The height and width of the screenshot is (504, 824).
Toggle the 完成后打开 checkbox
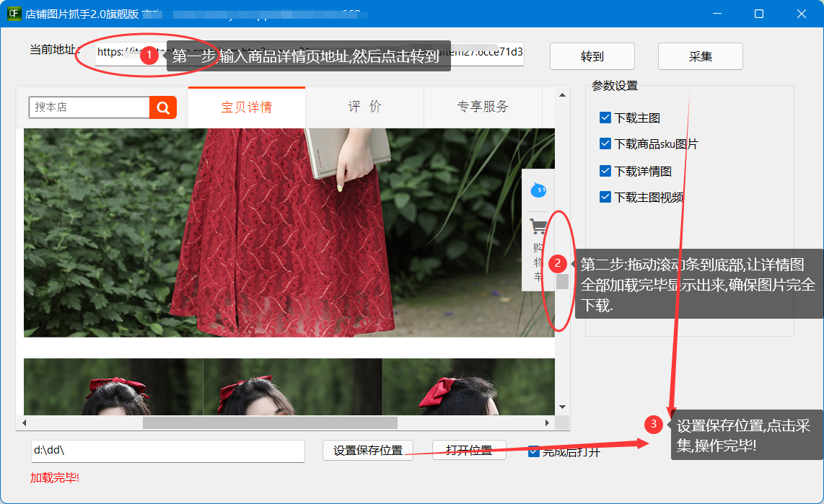pos(534,451)
